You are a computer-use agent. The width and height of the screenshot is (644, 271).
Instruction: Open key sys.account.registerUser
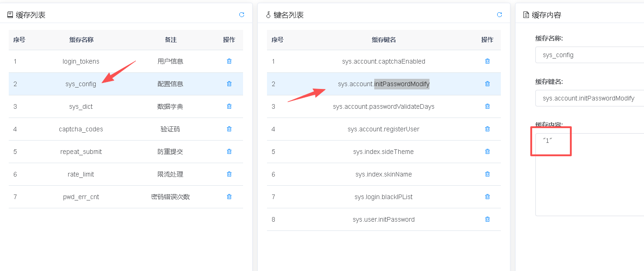tap(383, 129)
